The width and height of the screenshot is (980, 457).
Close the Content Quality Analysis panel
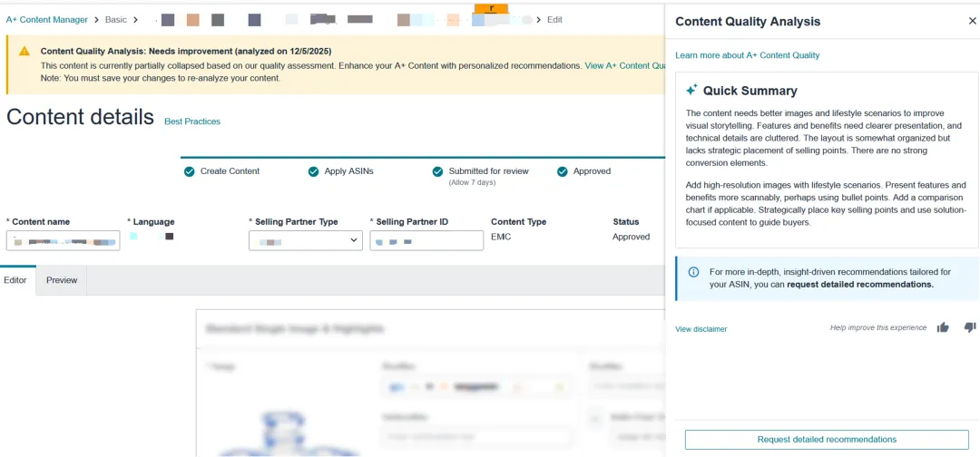click(972, 21)
